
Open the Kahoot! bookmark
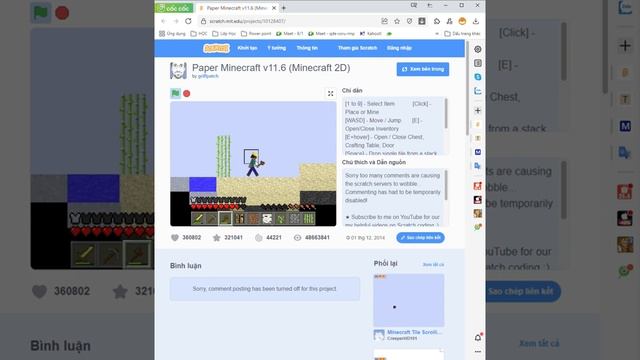[x=371, y=33]
